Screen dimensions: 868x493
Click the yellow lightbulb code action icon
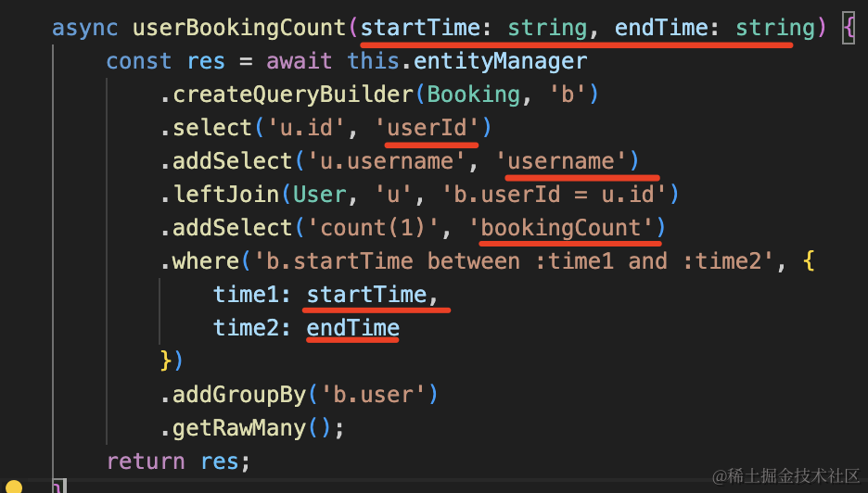tap(13, 487)
